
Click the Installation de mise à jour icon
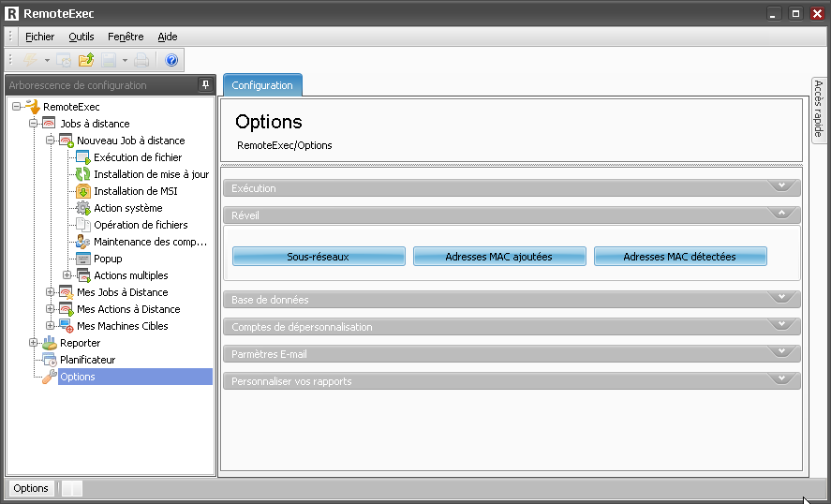click(83, 174)
